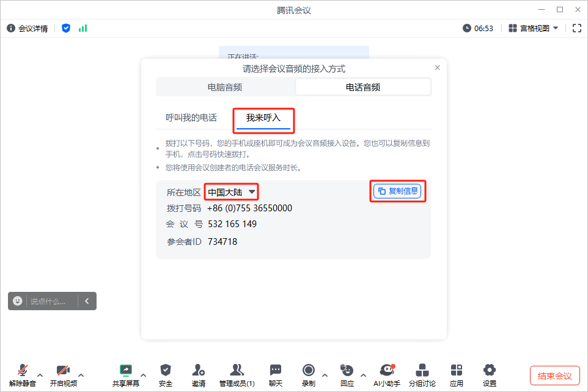Expand share options arrow beside 共享屏幕
This screenshot has height=392, width=588.
(x=143, y=375)
